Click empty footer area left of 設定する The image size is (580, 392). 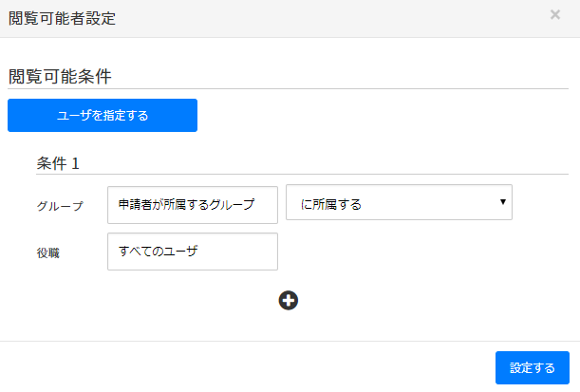(247, 367)
